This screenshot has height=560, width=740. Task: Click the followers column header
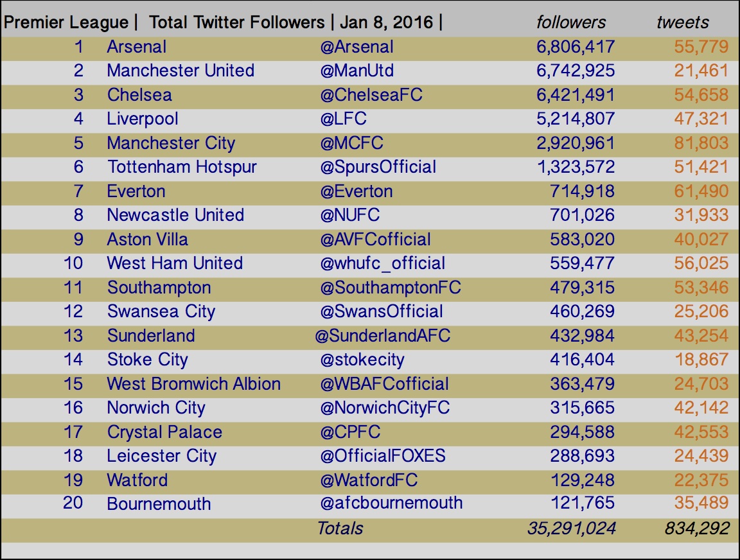(571, 22)
